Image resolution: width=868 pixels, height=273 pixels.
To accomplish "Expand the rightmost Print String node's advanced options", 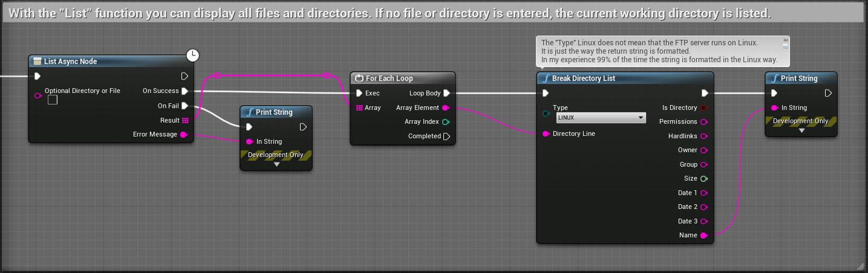I will (x=801, y=130).
